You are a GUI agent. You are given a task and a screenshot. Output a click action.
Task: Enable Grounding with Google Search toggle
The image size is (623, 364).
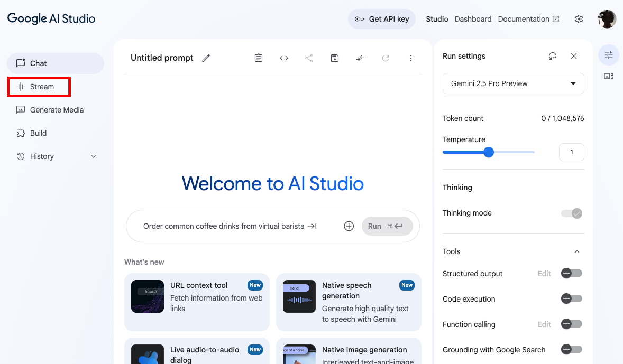[x=572, y=349]
